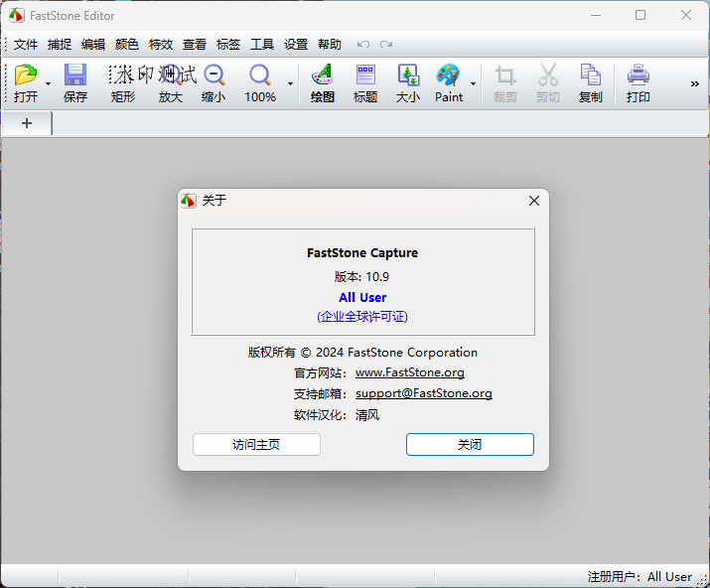The height and width of the screenshot is (588, 710).
Task: Open the Capture (捕捉) menu
Action: coord(60,45)
